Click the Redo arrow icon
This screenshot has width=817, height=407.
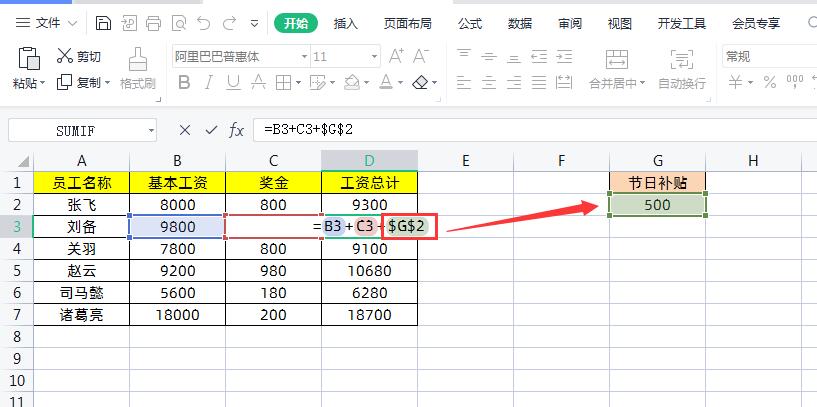point(229,23)
